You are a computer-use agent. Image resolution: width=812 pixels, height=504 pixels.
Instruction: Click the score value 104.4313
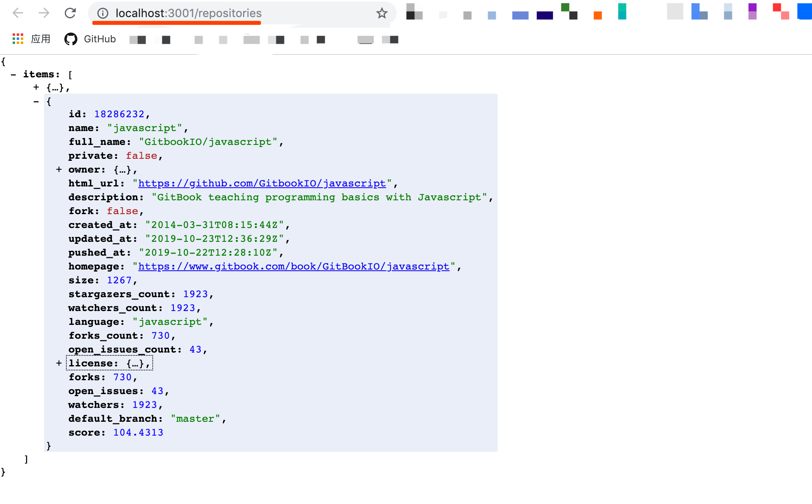(x=138, y=433)
